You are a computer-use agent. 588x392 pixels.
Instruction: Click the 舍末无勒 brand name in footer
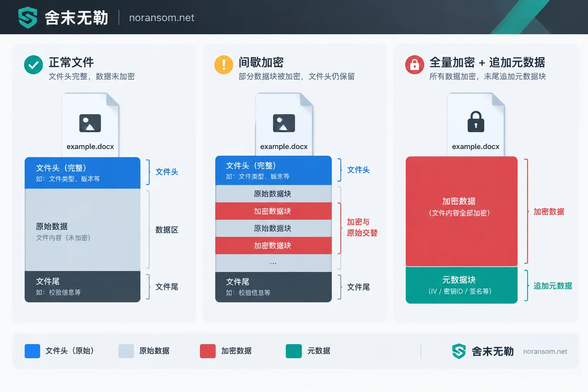click(493, 351)
